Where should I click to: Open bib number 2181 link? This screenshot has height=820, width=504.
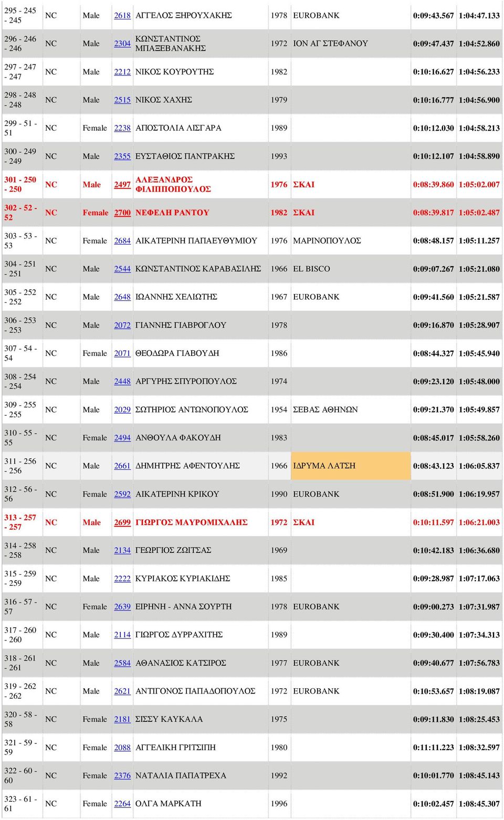[x=122, y=719]
